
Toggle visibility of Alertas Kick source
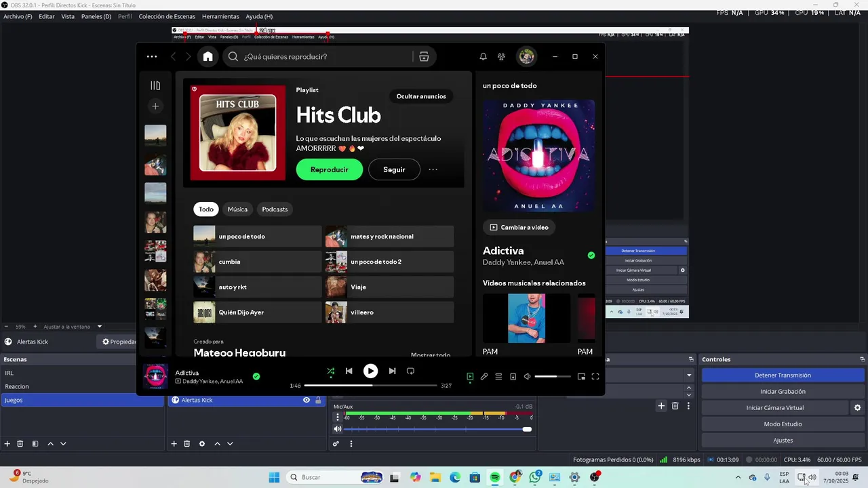[307, 401]
